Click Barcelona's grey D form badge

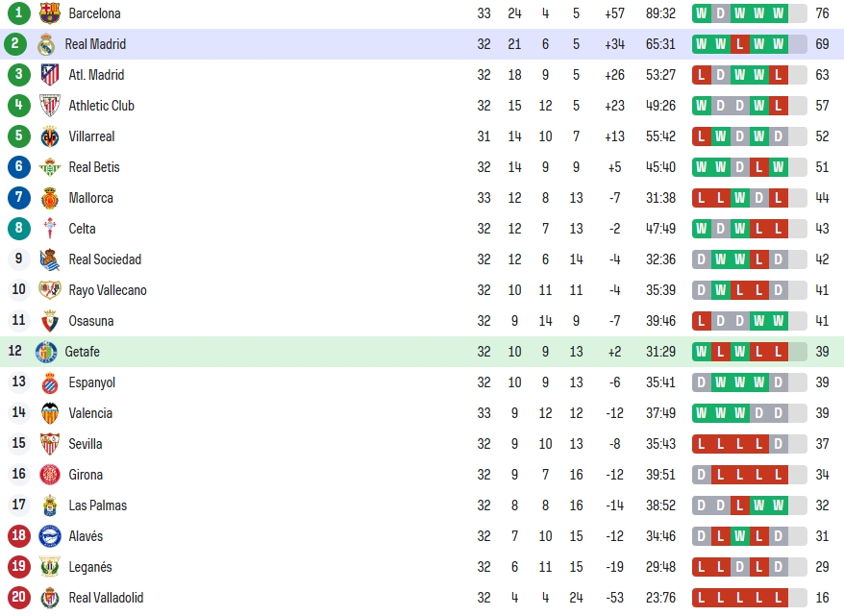click(720, 13)
